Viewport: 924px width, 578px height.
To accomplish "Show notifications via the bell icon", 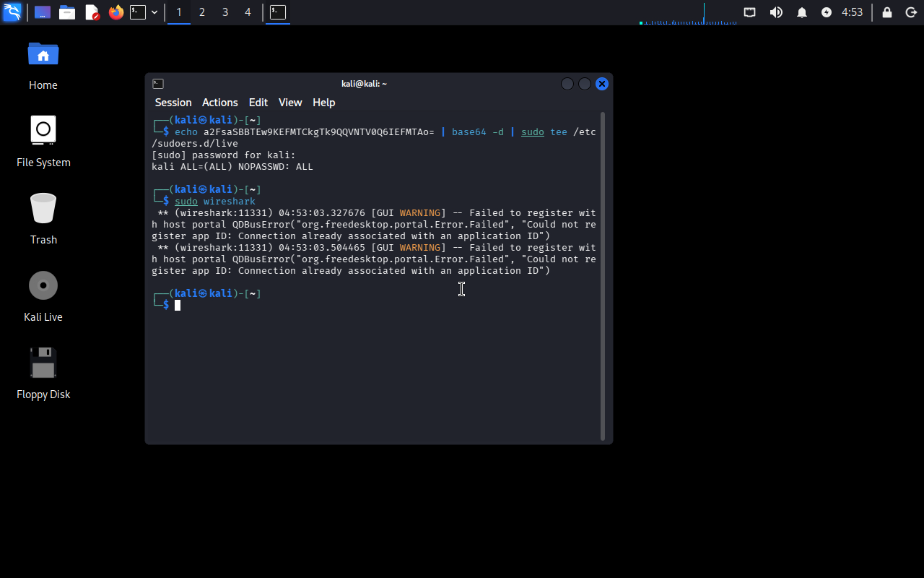I will (x=802, y=12).
